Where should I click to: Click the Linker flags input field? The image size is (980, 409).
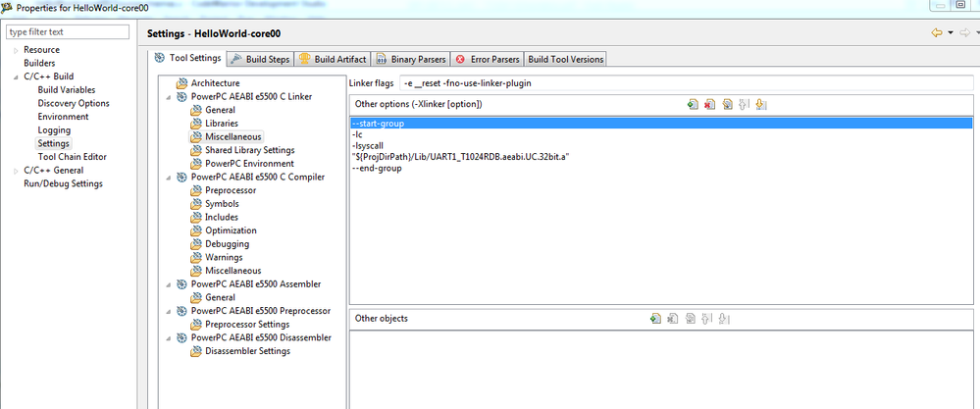coord(685,83)
